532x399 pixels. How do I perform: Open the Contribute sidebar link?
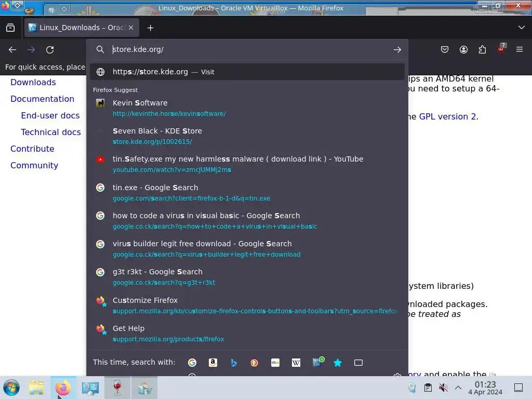pyautogui.click(x=32, y=149)
